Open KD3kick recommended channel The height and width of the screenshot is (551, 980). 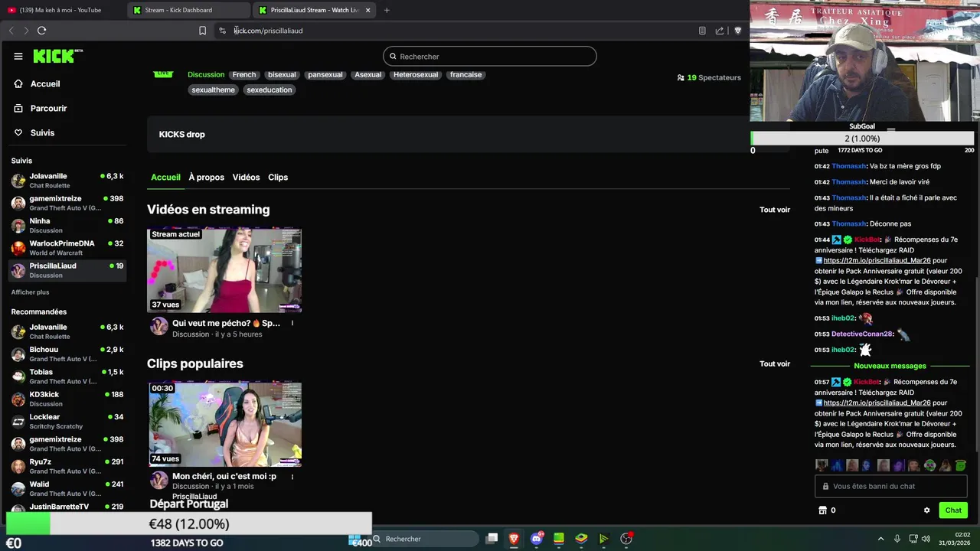point(67,399)
